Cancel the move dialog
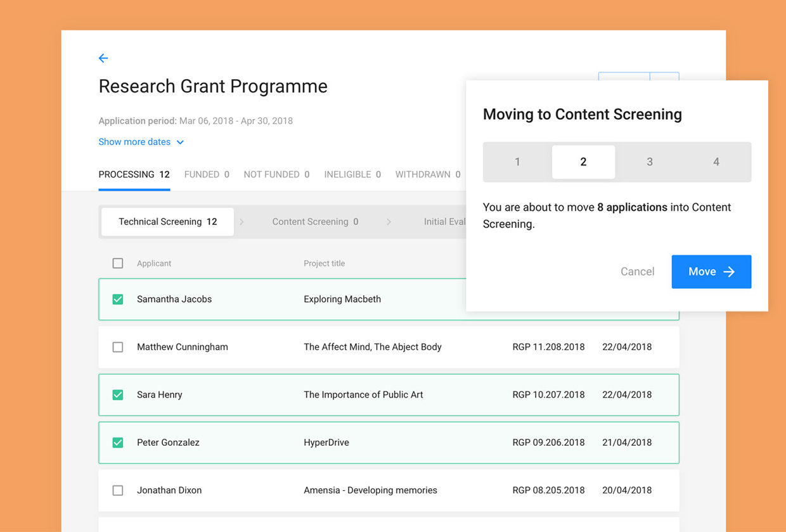The image size is (786, 532). point(637,272)
